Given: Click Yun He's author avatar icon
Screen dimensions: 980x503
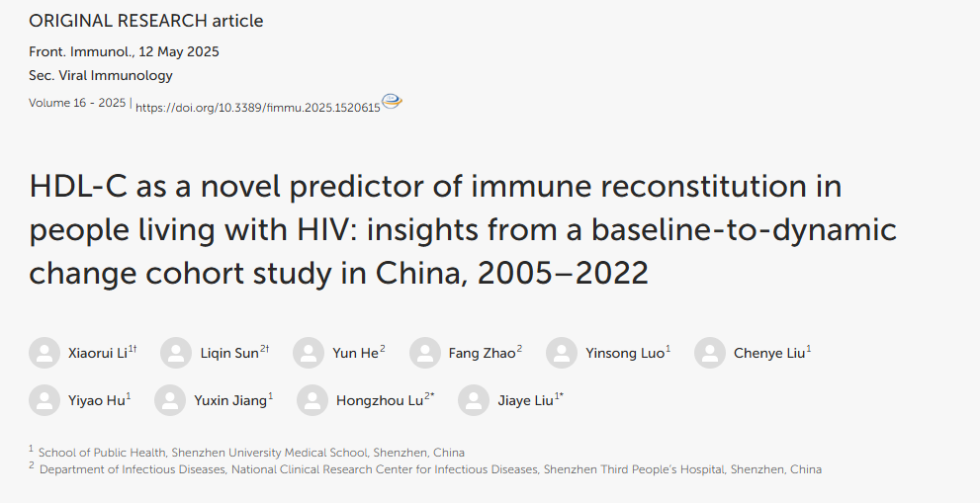Looking at the screenshot, I should coord(309,353).
